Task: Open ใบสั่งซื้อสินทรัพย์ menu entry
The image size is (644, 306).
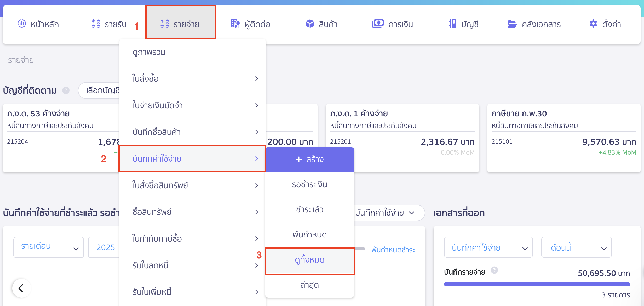Action: tap(193, 185)
